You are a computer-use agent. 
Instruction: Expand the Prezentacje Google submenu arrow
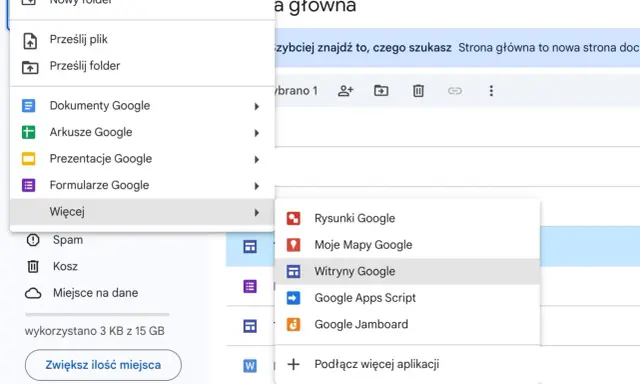coord(257,160)
